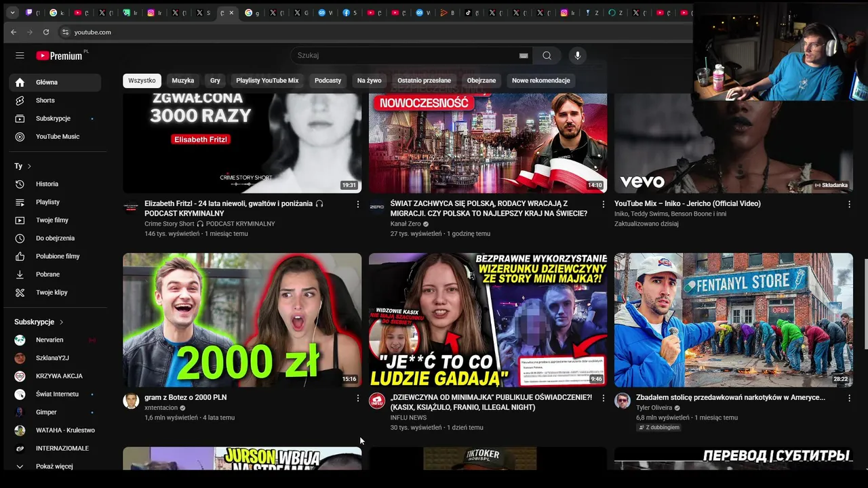The height and width of the screenshot is (488, 868).
Task: Select the Obejrzane filter chip
Action: click(x=481, y=81)
